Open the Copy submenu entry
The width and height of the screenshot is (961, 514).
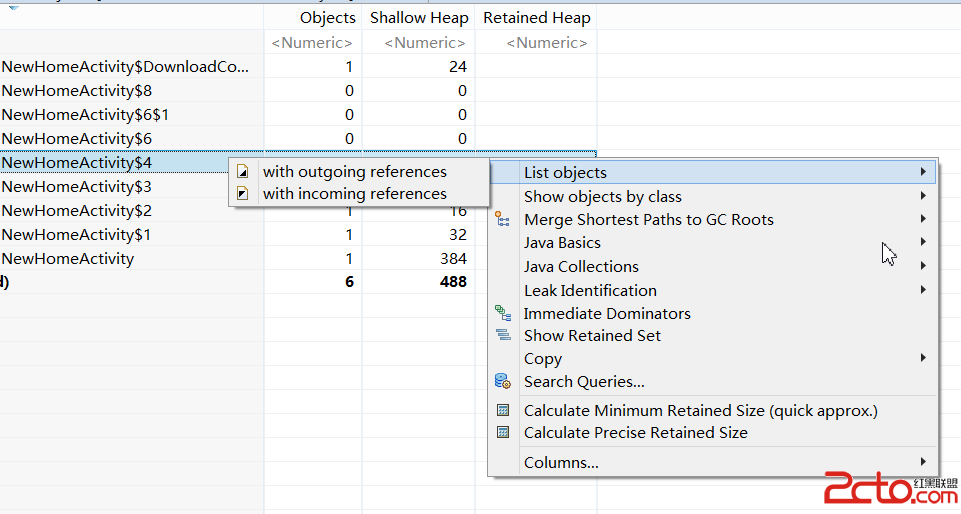tap(543, 358)
